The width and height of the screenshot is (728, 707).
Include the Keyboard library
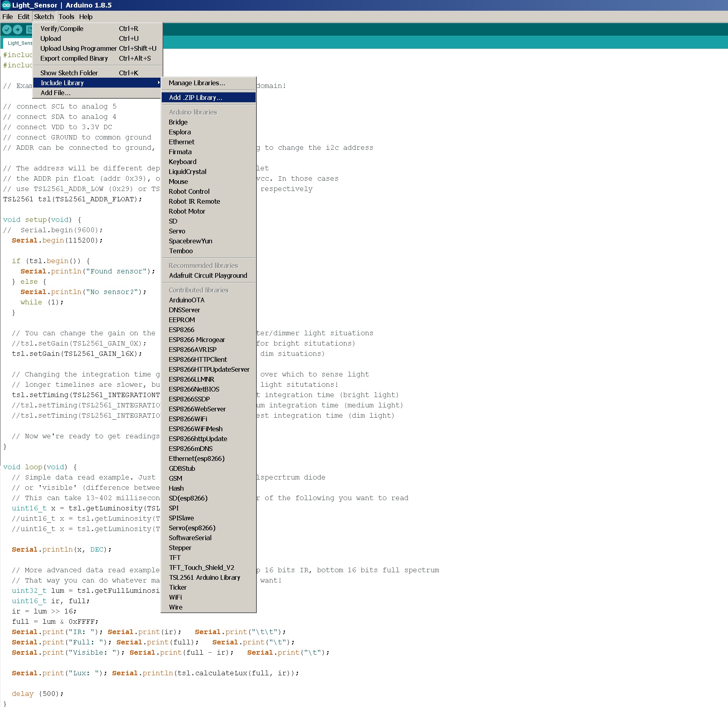(x=208, y=162)
